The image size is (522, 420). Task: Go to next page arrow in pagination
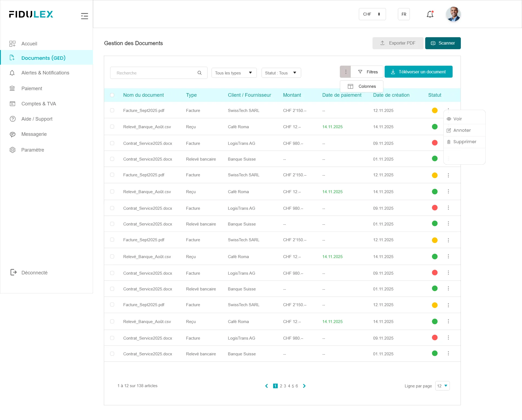coord(304,386)
